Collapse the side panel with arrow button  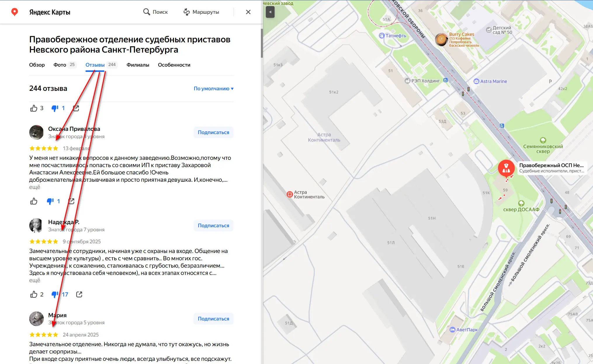[270, 12]
